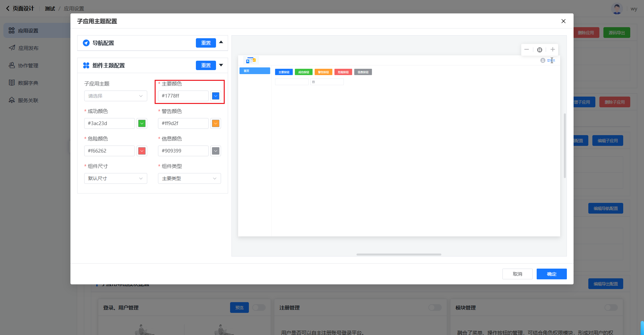This screenshot has height=335, width=644.
Task: Click the reset zoom crosshair icon
Action: 539,50
